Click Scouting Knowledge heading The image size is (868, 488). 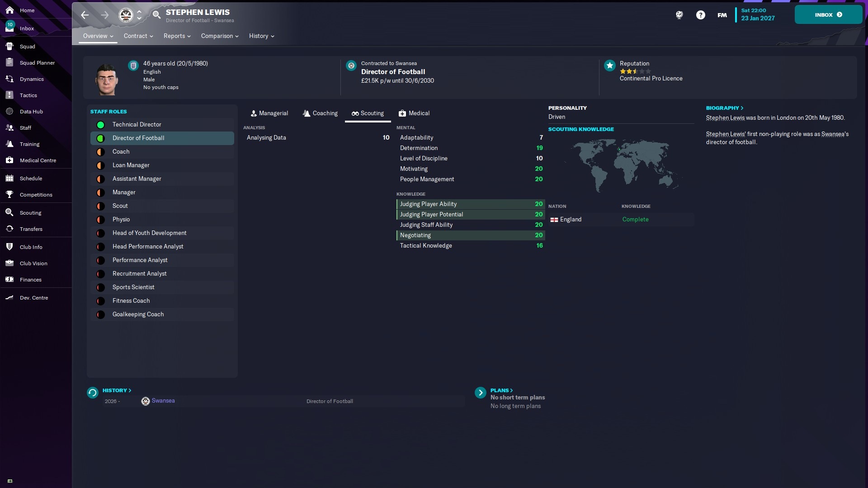pyautogui.click(x=581, y=129)
